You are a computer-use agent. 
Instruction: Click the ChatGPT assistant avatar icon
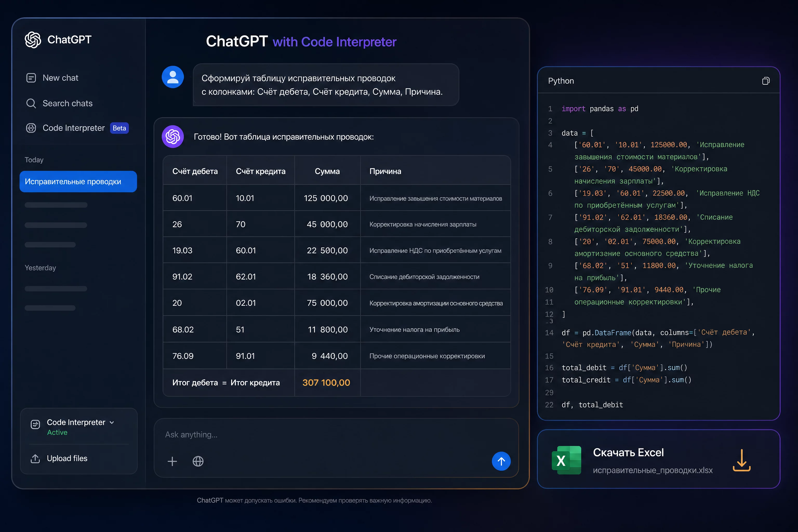[173, 137]
